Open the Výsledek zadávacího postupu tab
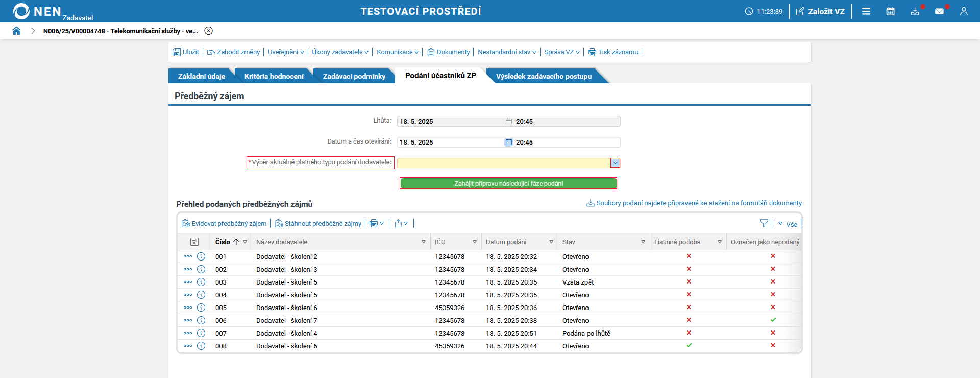 pos(544,76)
